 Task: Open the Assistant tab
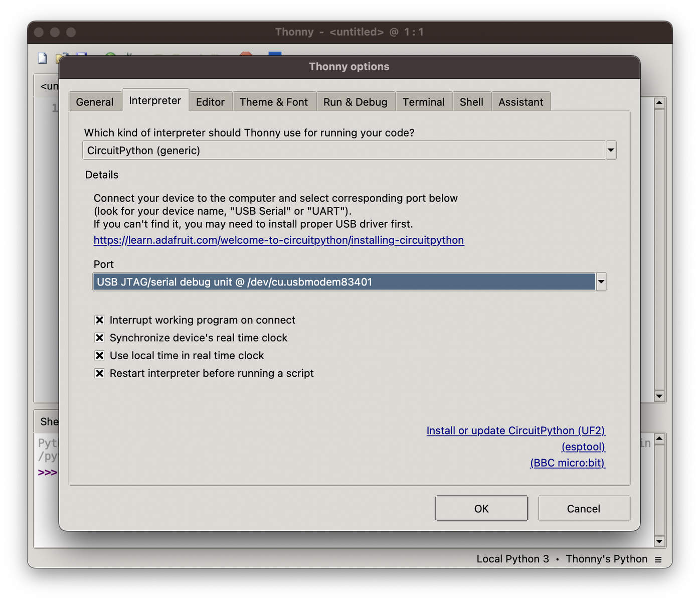tap(520, 102)
